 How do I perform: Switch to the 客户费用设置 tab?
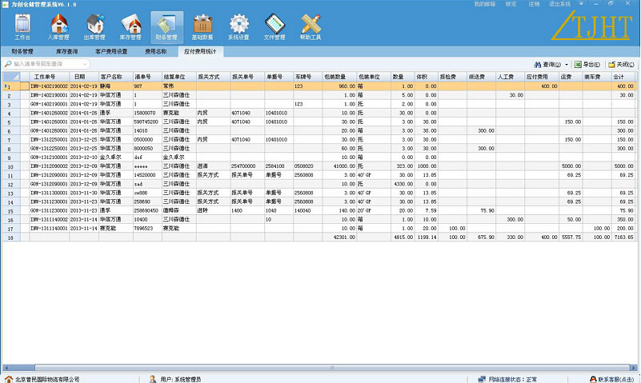point(111,52)
